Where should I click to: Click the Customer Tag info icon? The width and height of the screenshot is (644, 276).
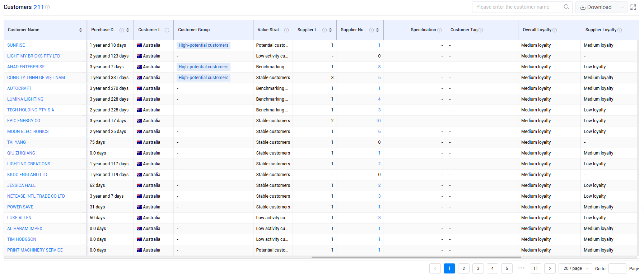click(x=481, y=30)
